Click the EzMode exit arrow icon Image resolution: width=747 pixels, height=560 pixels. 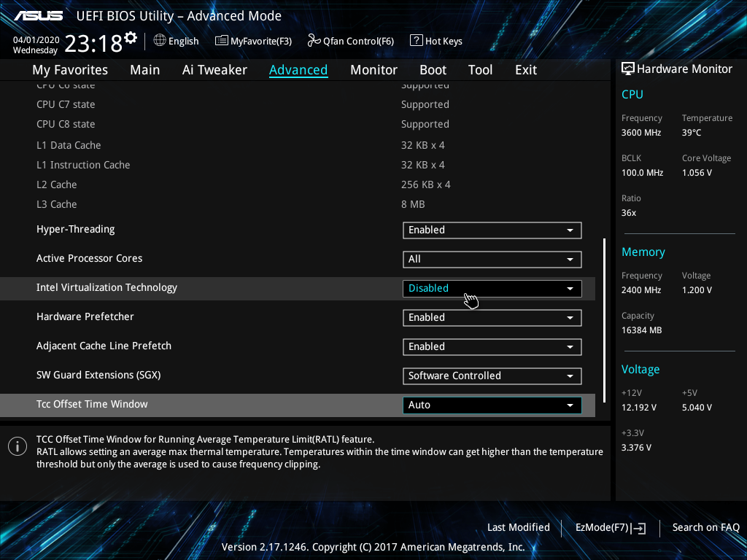(639, 528)
